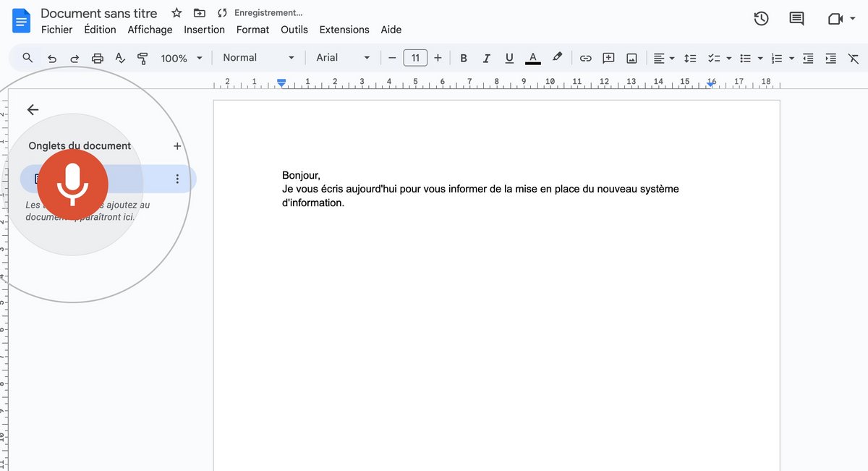Activate the paint format tool
The image size is (868, 471).
tap(142, 58)
